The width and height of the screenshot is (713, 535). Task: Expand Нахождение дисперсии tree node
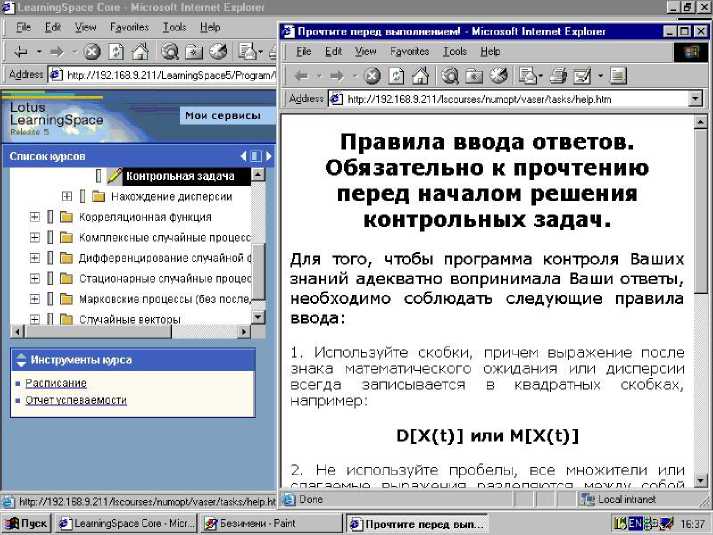[67, 196]
